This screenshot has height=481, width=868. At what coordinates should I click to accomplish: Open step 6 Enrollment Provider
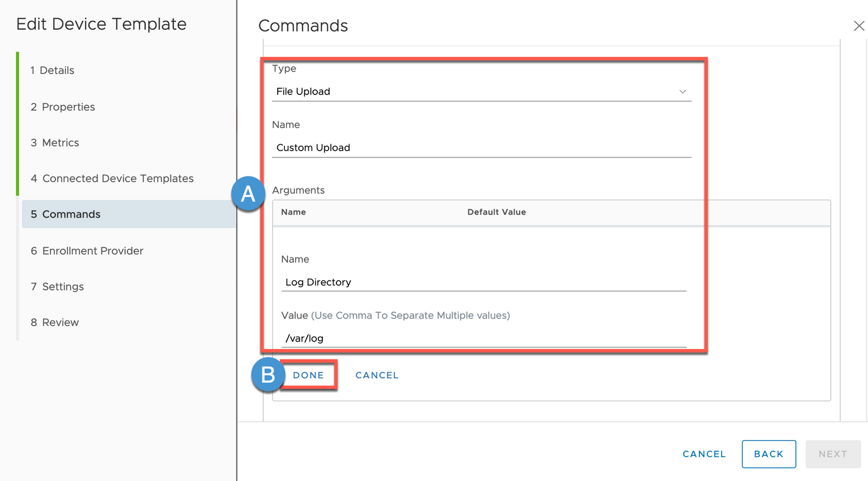pyautogui.click(x=87, y=251)
